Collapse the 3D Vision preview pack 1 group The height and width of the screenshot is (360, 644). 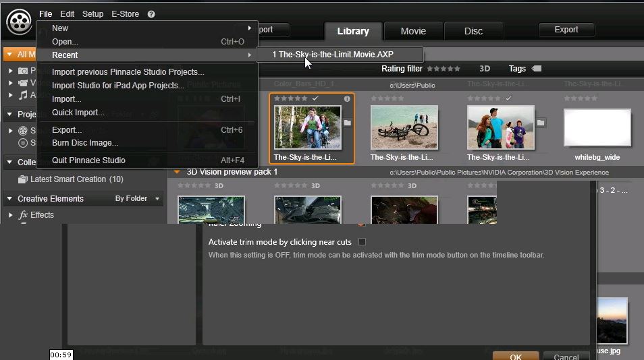coord(177,172)
